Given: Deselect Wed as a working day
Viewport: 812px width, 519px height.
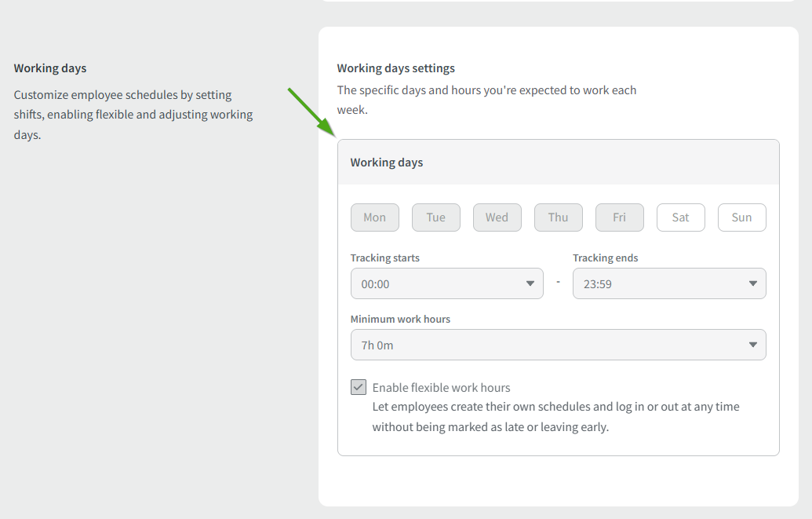Looking at the screenshot, I should 497,217.
